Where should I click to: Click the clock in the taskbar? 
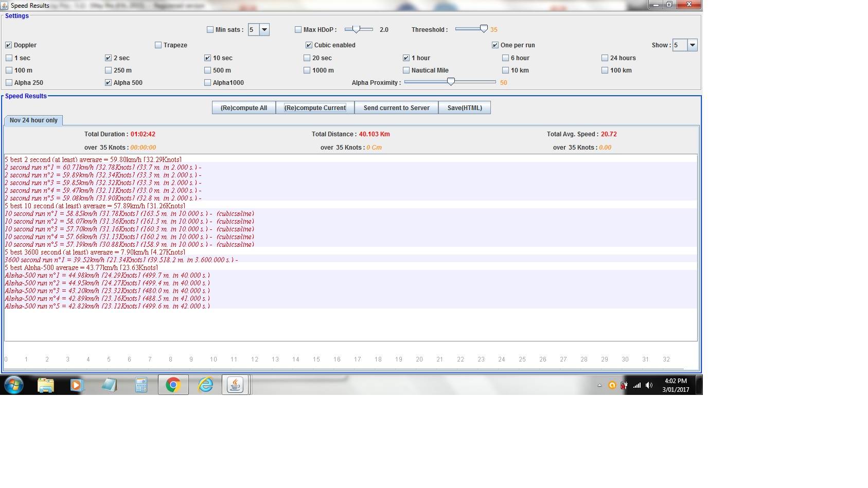click(675, 385)
